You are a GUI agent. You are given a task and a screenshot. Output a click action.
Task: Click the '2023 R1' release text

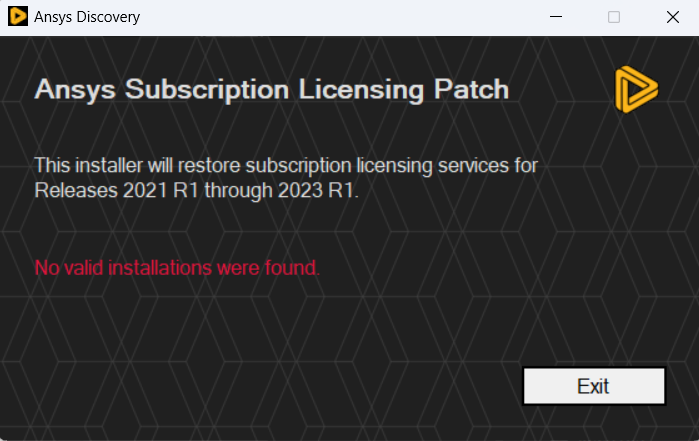pos(318,190)
